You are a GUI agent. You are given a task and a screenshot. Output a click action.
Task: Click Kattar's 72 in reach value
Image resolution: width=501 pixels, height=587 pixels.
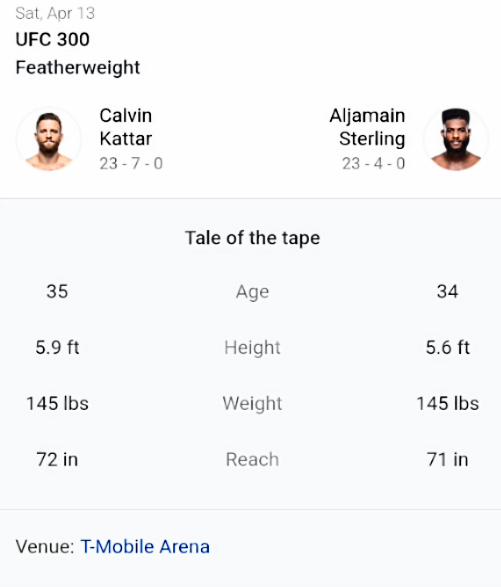click(x=57, y=459)
